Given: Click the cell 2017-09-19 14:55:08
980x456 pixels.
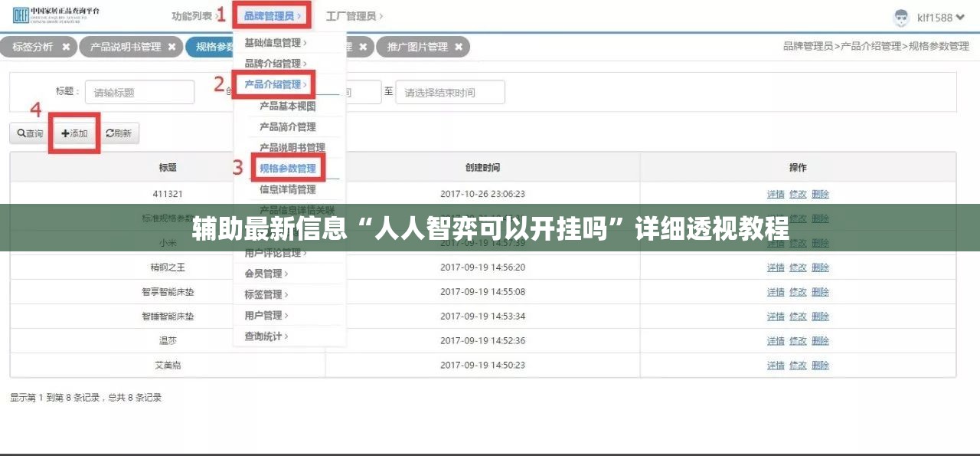Looking at the screenshot, I should pyautogui.click(x=482, y=292).
